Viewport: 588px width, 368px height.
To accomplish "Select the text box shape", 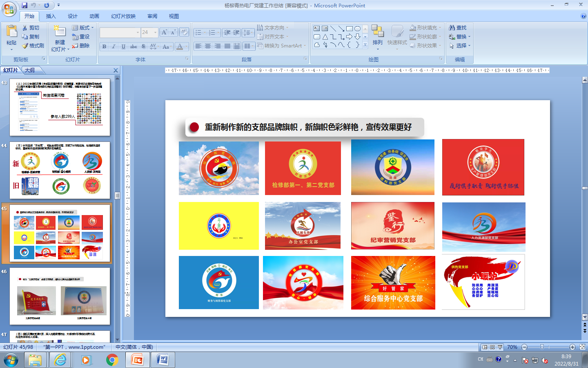I will 317,29.
